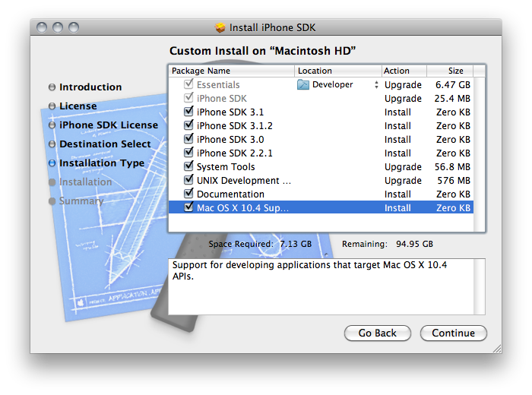Uncheck the iPhone SDK 3.0 checkbox
This screenshot has height=395, width=532.
pos(188,139)
